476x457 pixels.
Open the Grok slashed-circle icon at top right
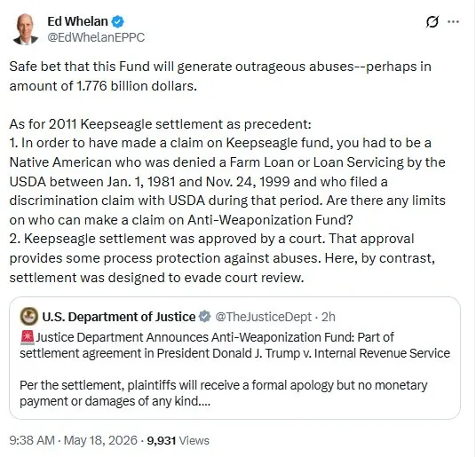click(x=432, y=21)
